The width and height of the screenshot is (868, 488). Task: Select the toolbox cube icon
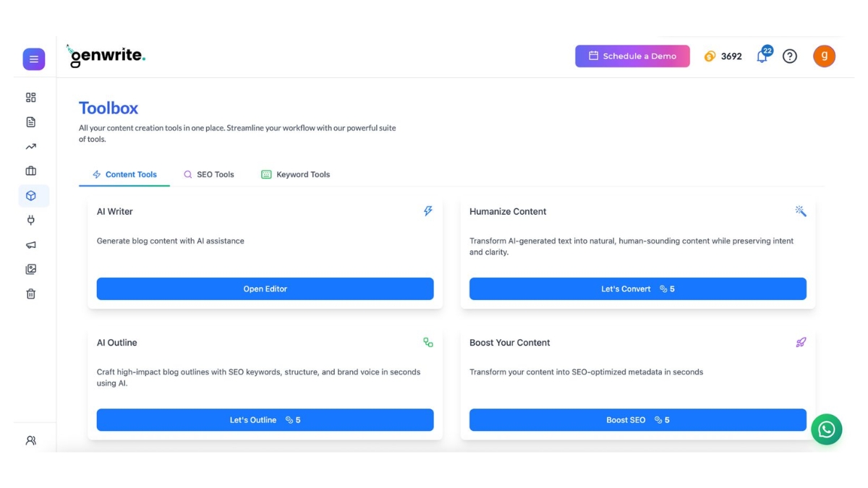pos(30,195)
